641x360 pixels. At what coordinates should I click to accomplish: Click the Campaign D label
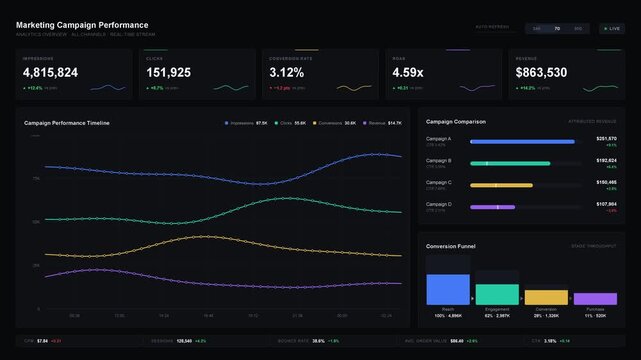point(438,204)
